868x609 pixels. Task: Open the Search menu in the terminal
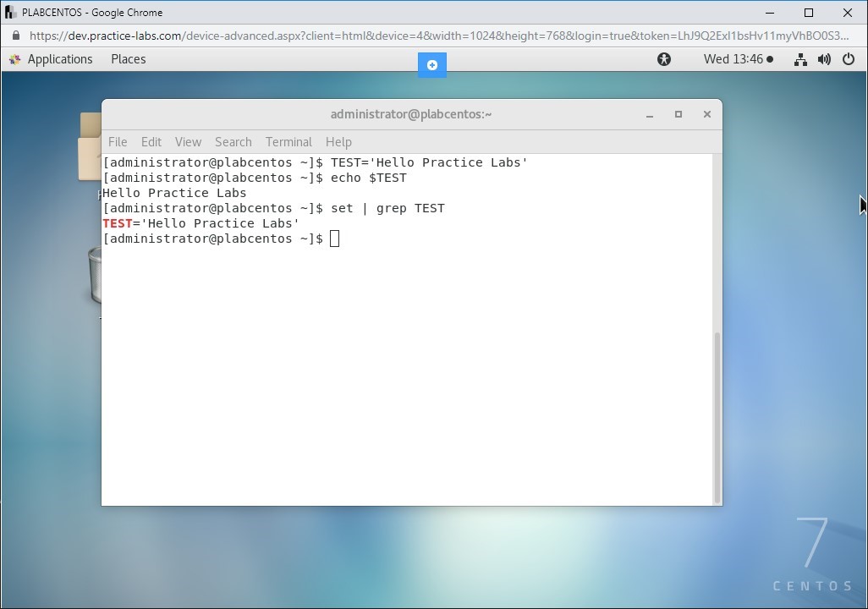click(233, 142)
